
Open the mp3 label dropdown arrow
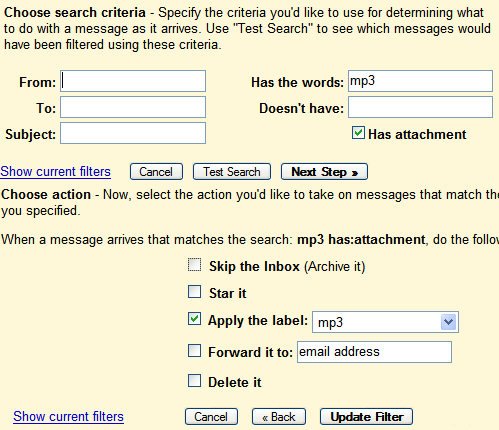pos(448,322)
